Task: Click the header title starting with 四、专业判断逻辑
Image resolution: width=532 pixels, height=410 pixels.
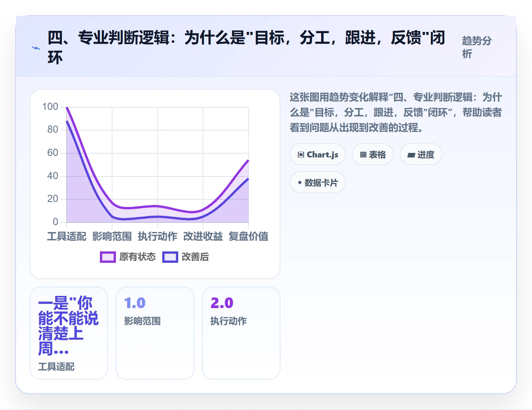Action: tap(246, 48)
